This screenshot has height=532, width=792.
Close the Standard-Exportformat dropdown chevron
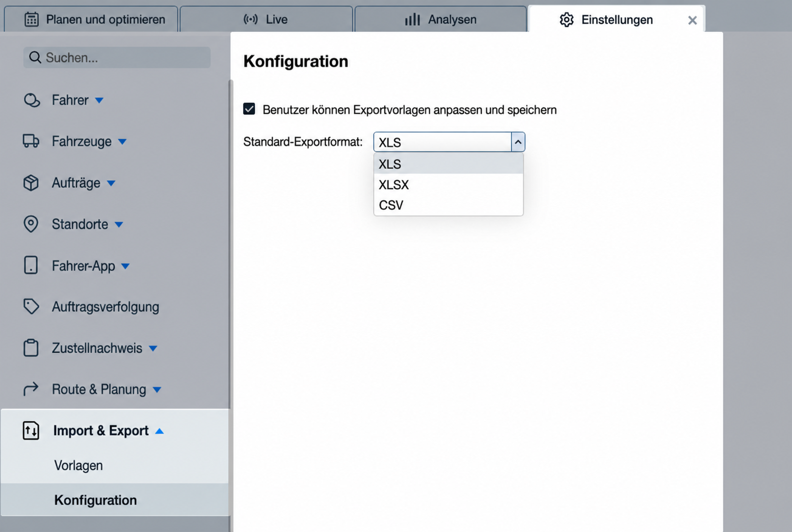[518, 142]
